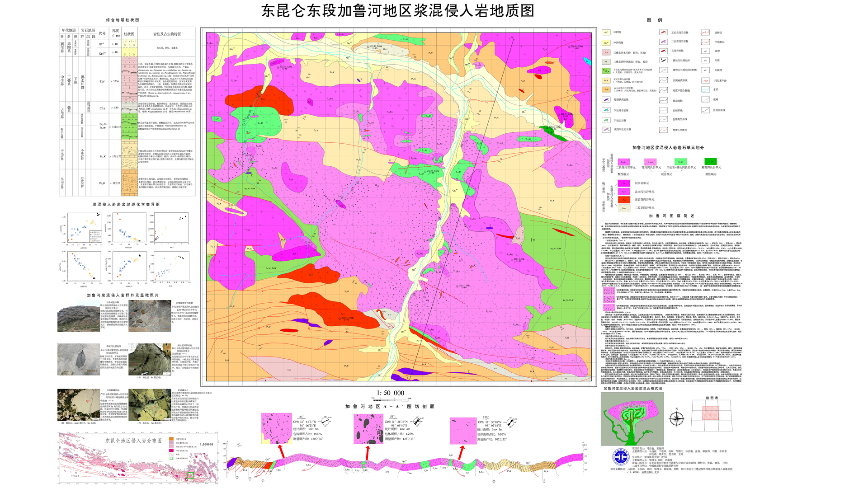Pick the pink 三叠系洪水川群 color swatch
The image size is (868, 488).
(606, 52)
